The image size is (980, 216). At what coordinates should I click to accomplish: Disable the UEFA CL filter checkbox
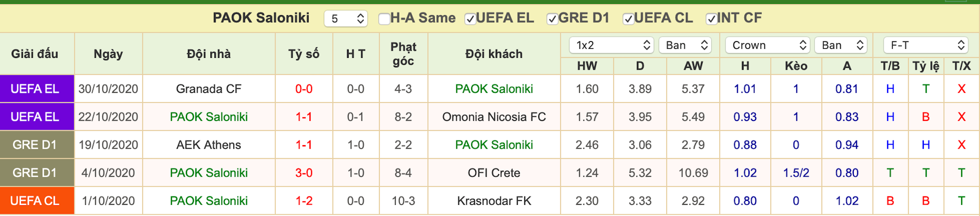pos(628,19)
